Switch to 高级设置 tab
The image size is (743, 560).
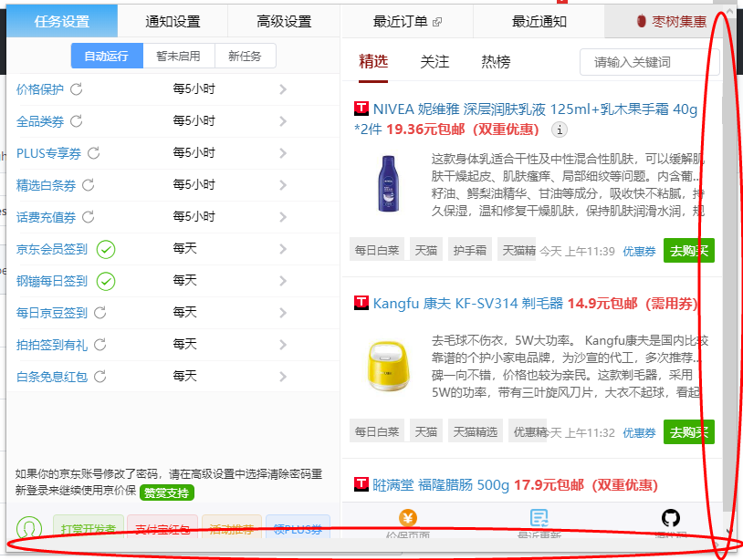(x=284, y=21)
